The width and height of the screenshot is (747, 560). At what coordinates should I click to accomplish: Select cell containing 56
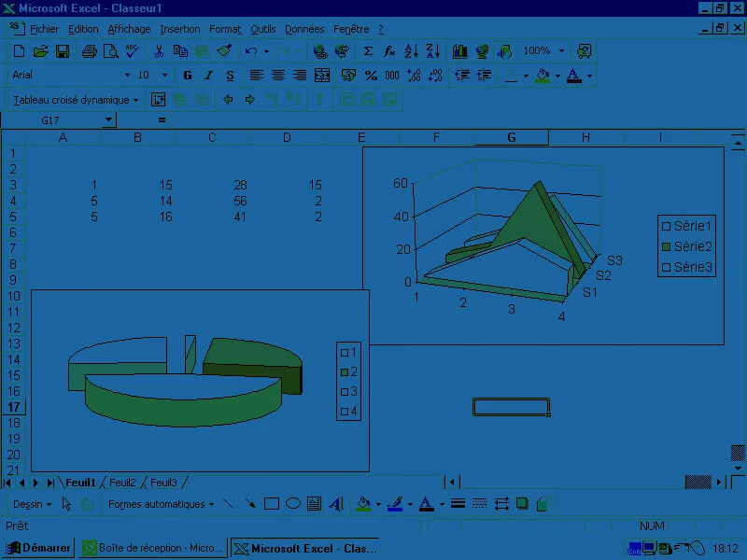click(212, 201)
